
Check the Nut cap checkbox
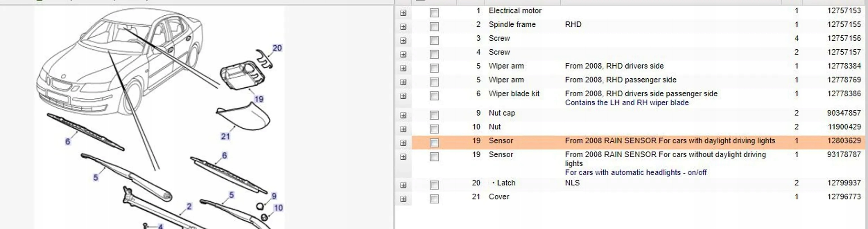[434, 115]
